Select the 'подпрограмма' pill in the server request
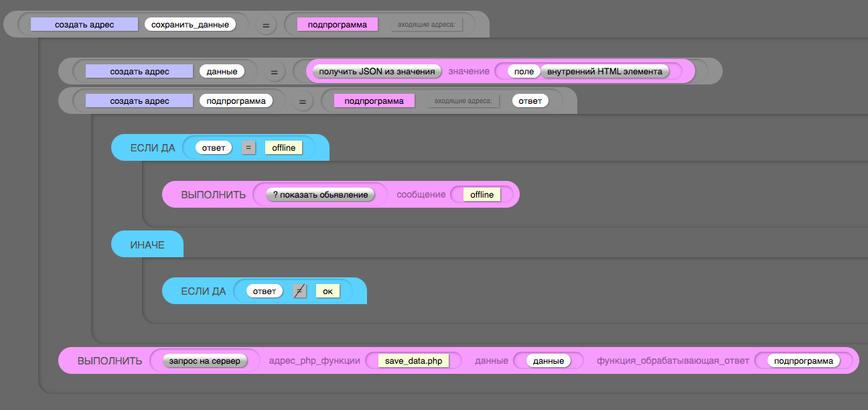The width and height of the screenshot is (868, 410). click(804, 361)
